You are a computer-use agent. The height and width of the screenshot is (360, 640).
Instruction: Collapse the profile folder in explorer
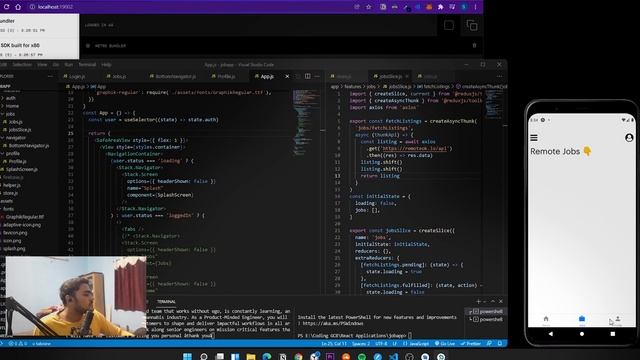(x=13, y=153)
